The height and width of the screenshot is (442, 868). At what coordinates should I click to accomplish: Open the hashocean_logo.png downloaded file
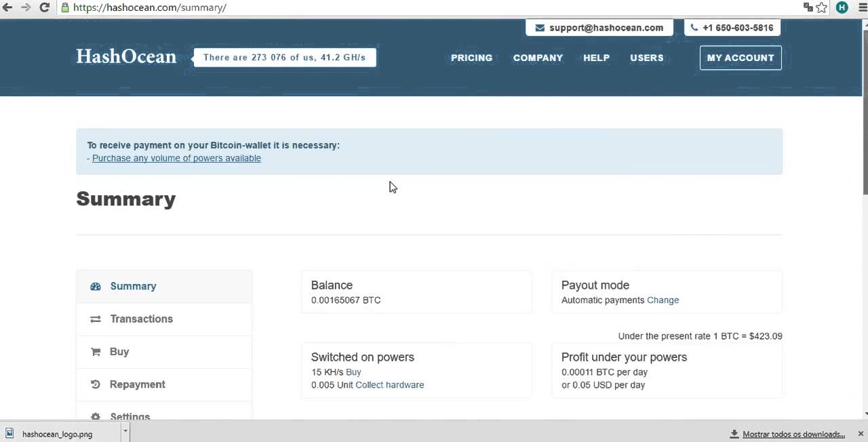(x=57, y=434)
